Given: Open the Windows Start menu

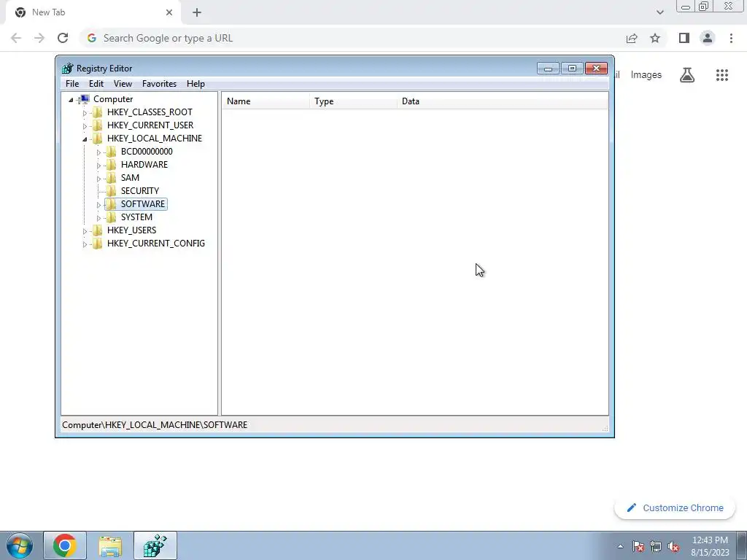Looking at the screenshot, I should tap(19, 545).
